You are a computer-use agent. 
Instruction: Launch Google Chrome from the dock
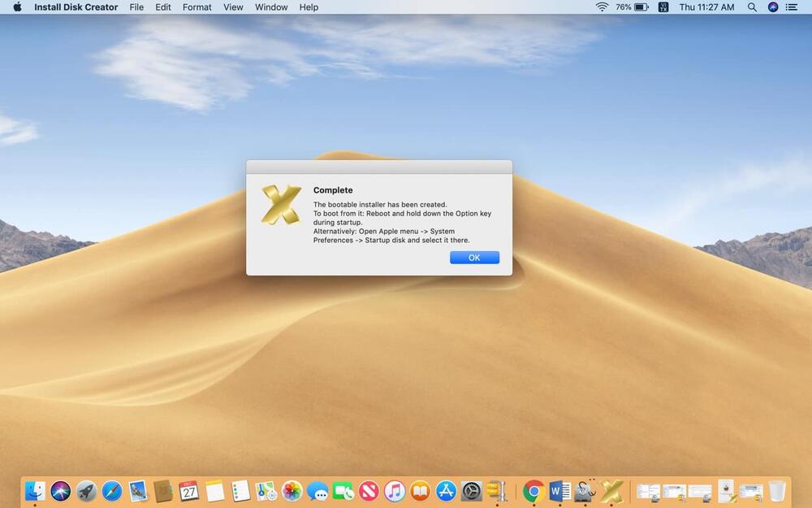point(533,491)
